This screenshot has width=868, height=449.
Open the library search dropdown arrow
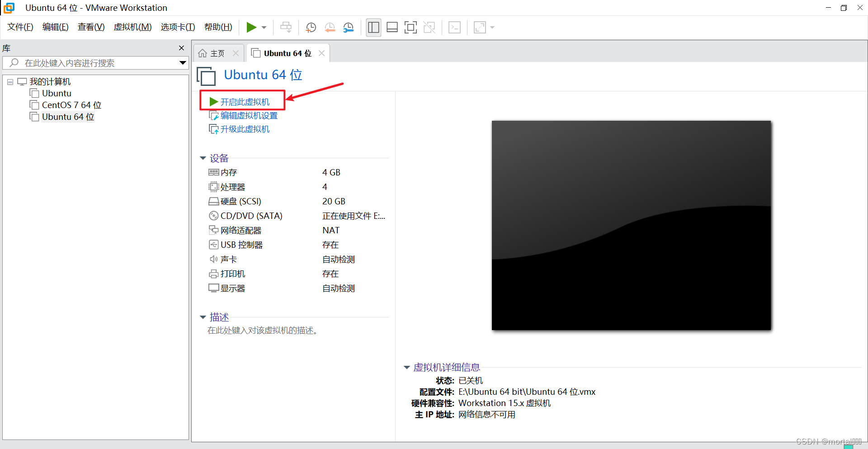click(x=183, y=63)
